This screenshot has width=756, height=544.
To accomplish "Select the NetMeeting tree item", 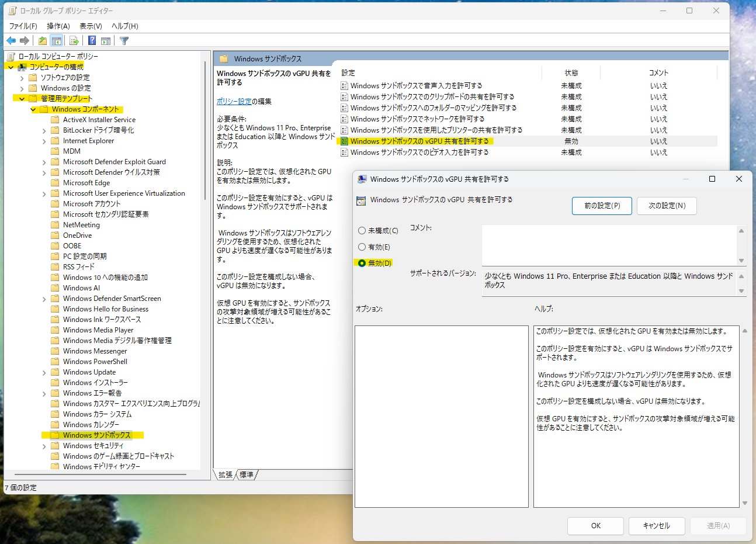I will pos(81,225).
